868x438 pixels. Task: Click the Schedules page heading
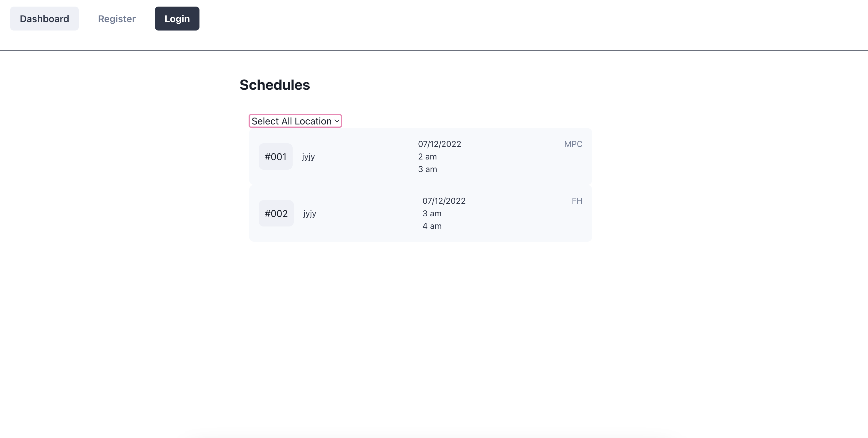point(275,85)
